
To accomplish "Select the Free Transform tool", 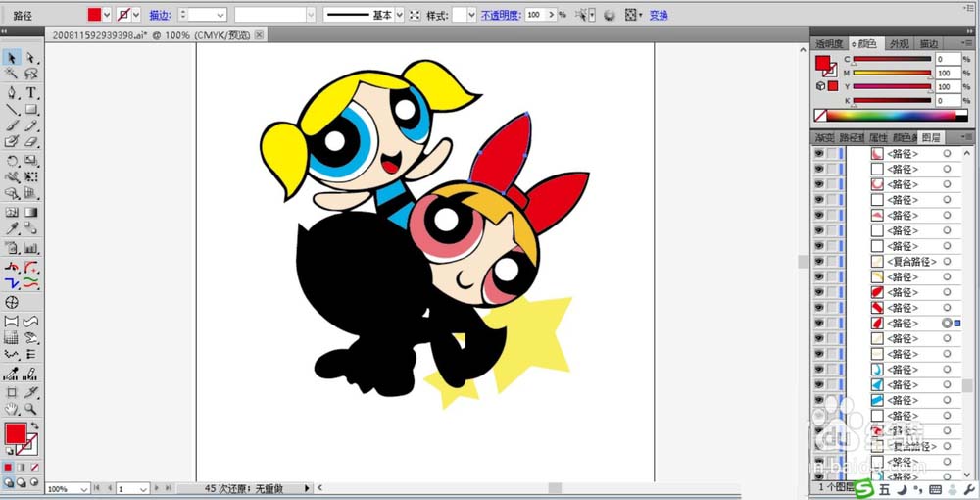I will [x=31, y=177].
